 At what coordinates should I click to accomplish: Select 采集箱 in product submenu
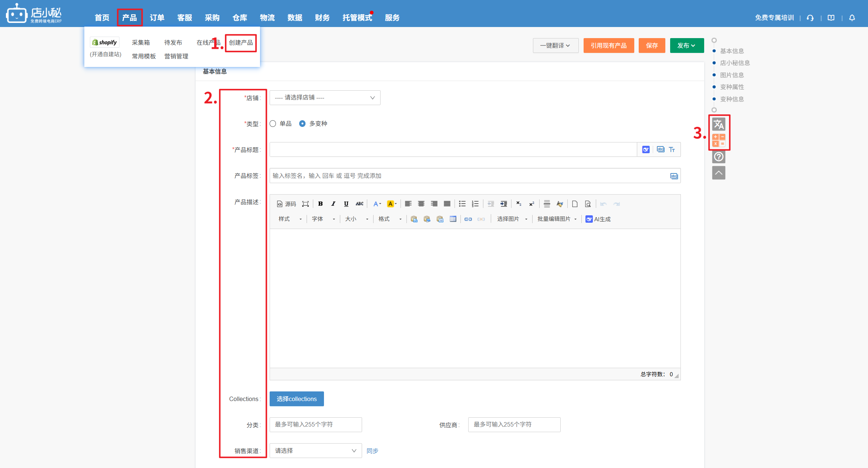pos(141,43)
